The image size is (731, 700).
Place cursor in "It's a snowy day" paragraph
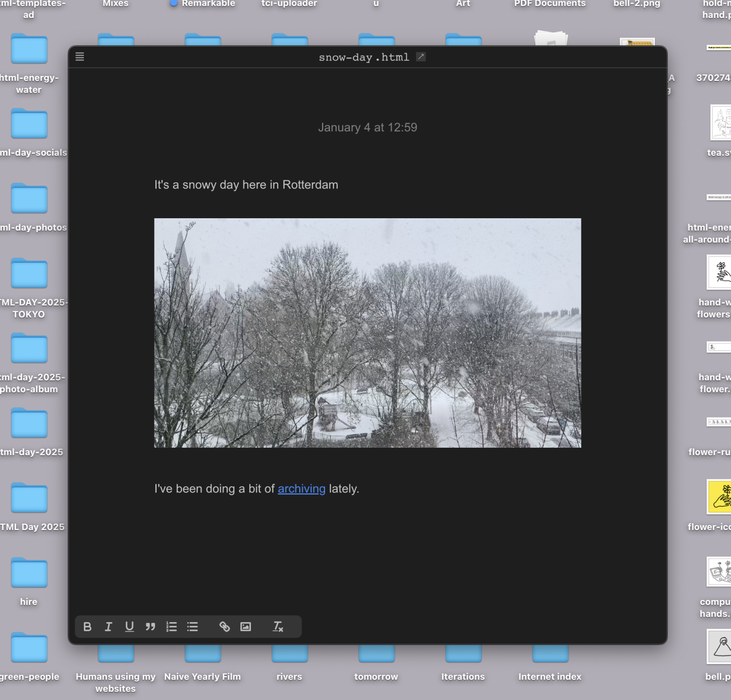pyautogui.click(x=246, y=185)
